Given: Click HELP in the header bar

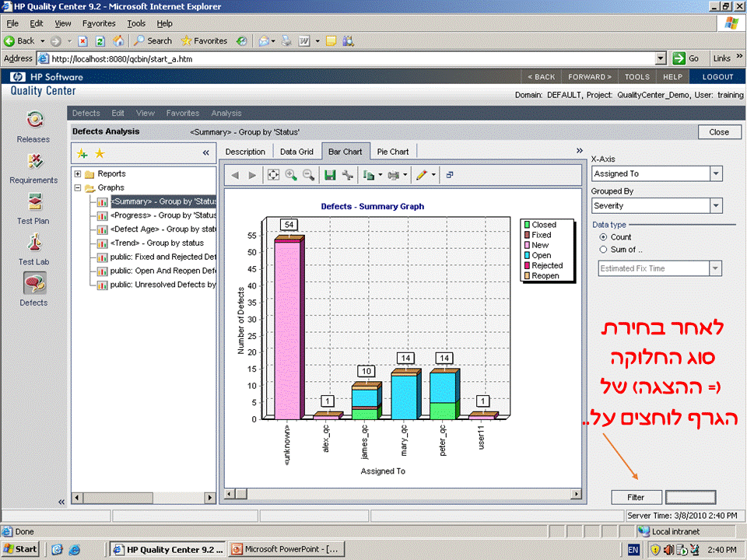Looking at the screenshot, I should [x=672, y=77].
